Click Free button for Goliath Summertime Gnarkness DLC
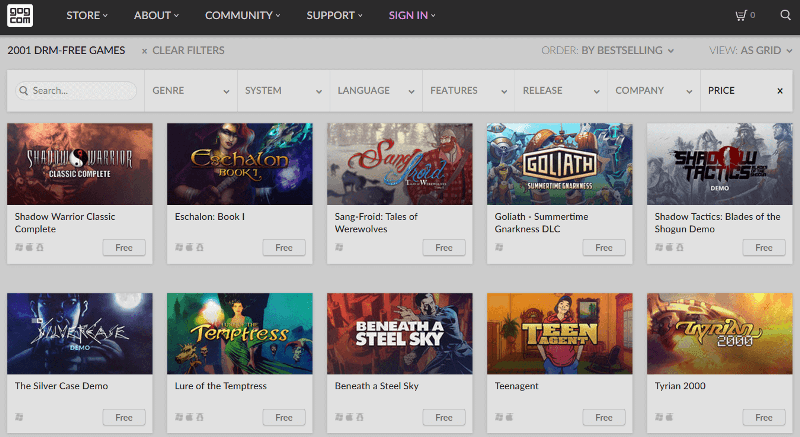The height and width of the screenshot is (437, 800). (x=604, y=248)
